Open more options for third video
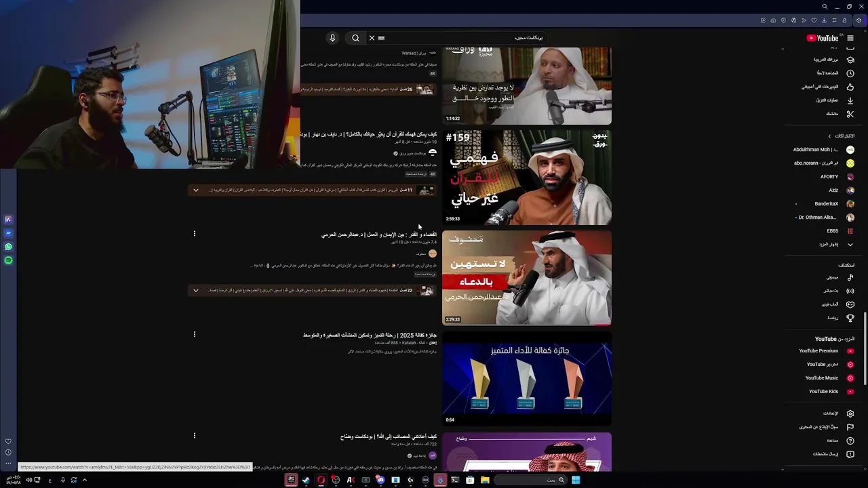This screenshot has width=868, height=488. [x=194, y=234]
